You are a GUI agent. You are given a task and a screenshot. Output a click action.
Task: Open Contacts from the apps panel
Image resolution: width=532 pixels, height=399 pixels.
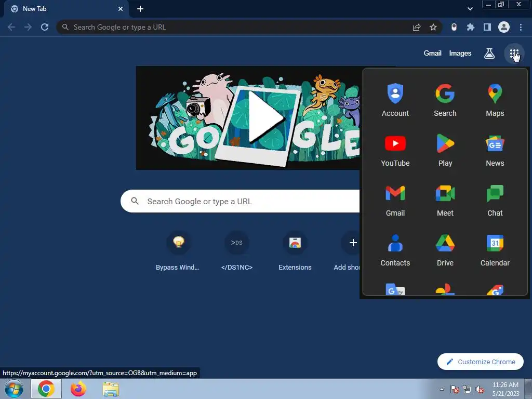pyautogui.click(x=395, y=250)
